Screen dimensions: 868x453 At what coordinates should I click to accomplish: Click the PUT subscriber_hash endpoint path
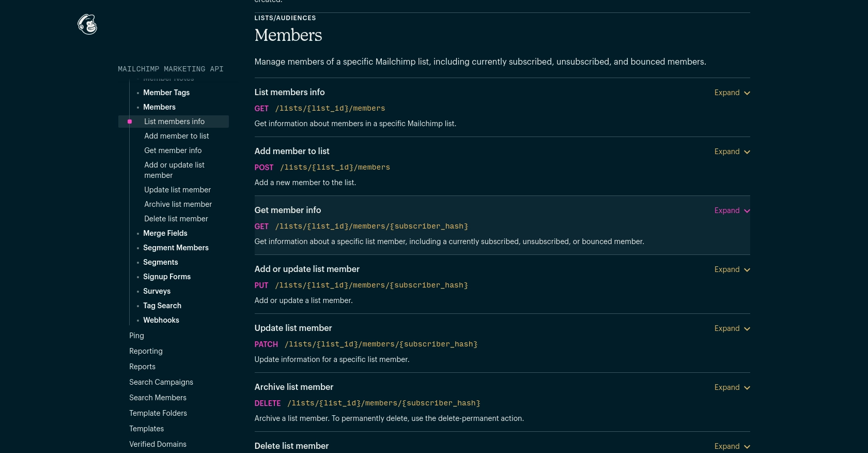[371, 285]
